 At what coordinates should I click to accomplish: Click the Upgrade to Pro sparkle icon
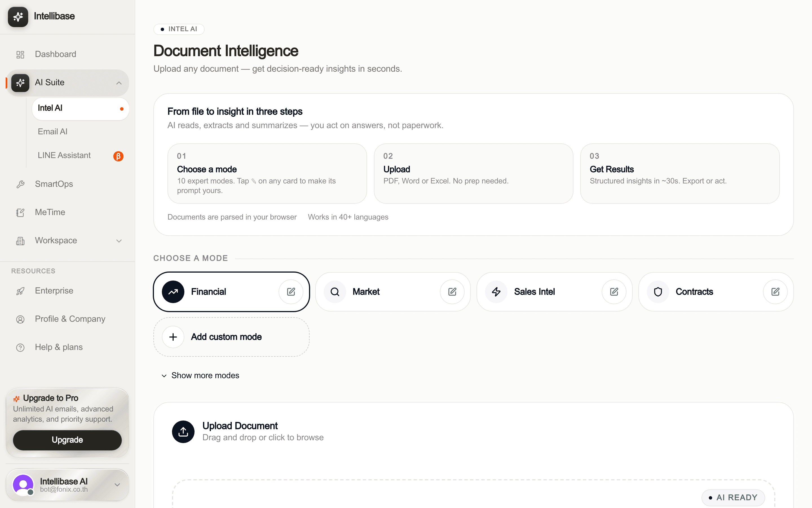[16, 399]
